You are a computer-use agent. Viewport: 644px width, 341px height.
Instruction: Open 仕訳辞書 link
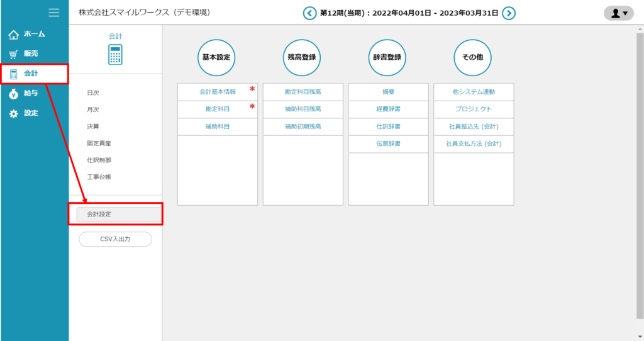point(389,126)
